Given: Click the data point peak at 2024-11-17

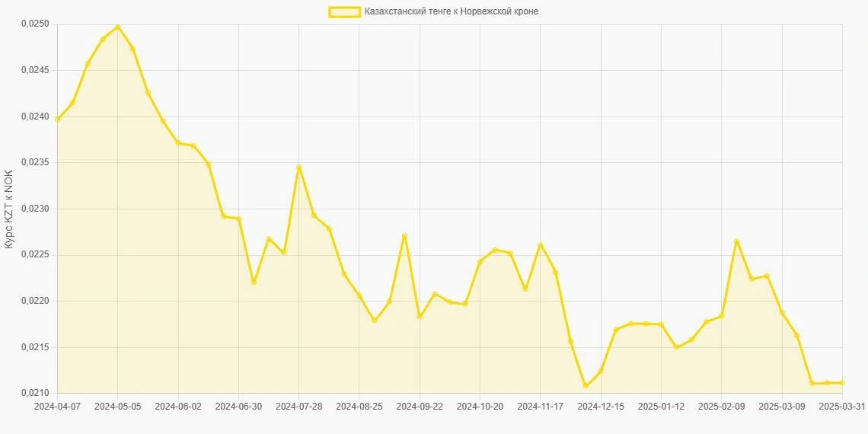Looking at the screenshot, I should click(541, 245).
